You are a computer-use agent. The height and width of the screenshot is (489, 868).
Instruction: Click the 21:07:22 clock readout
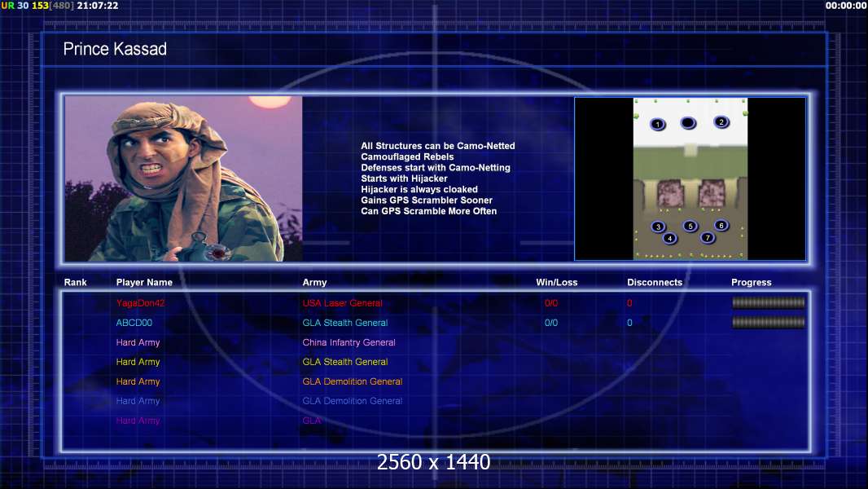98,6
